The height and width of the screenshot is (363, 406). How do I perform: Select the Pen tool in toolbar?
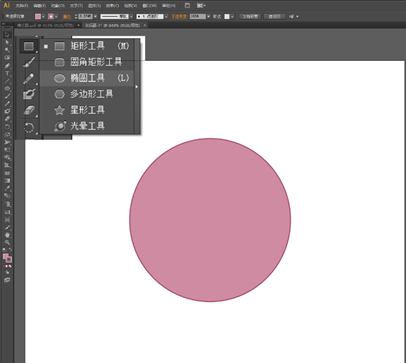pyautogui.click(x=7, y=65)
